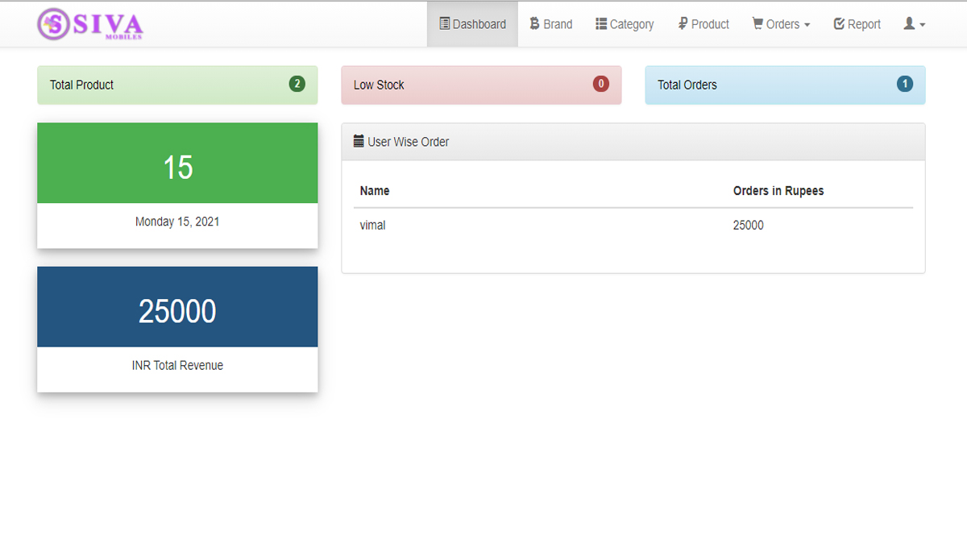Click the green Total Product count badge

(x=297, y=84)
